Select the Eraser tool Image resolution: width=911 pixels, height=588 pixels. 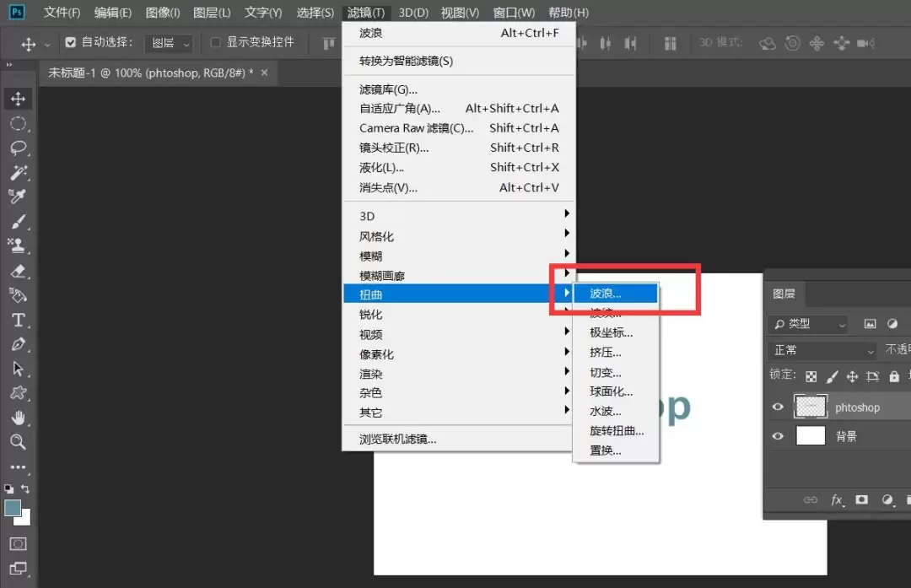(18, 272)
